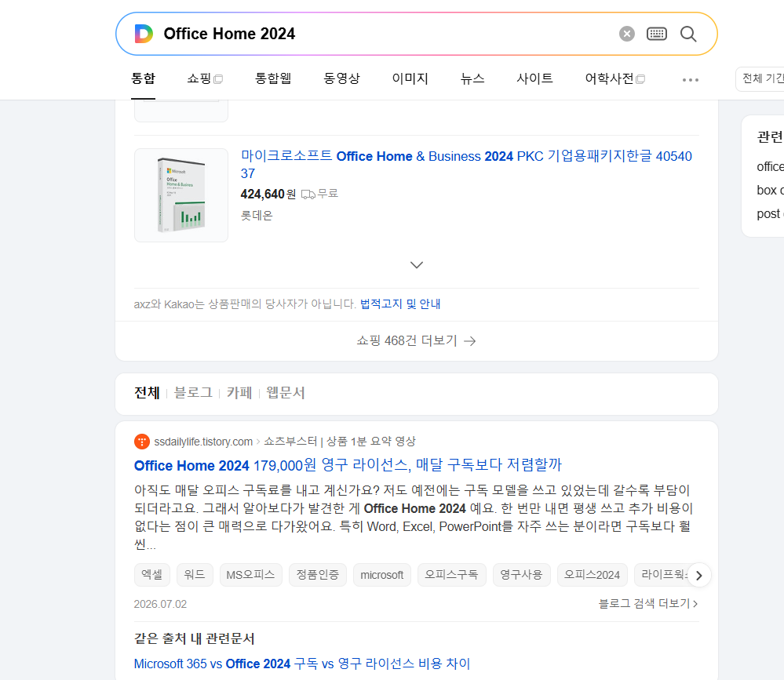This screenshot has height=680, width=784.
Task: Open Microsoft 365 vs Office 2024 related document
Action: pyautogui.click(x=302, y=664)
